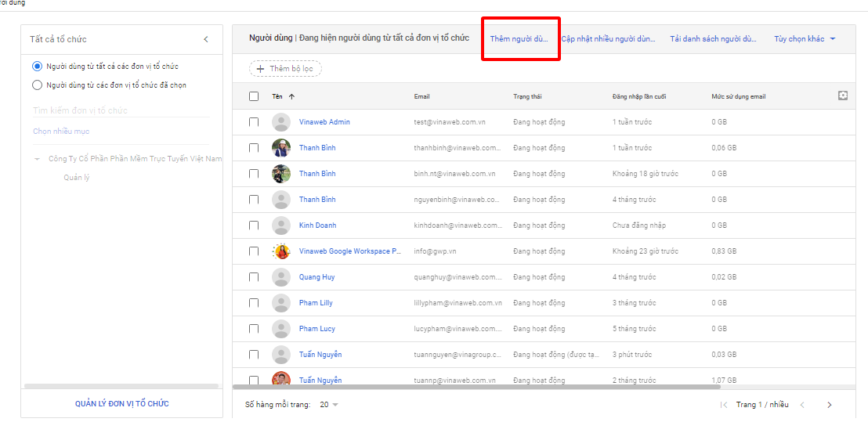Jump to first page icon

tap(723, 405)
